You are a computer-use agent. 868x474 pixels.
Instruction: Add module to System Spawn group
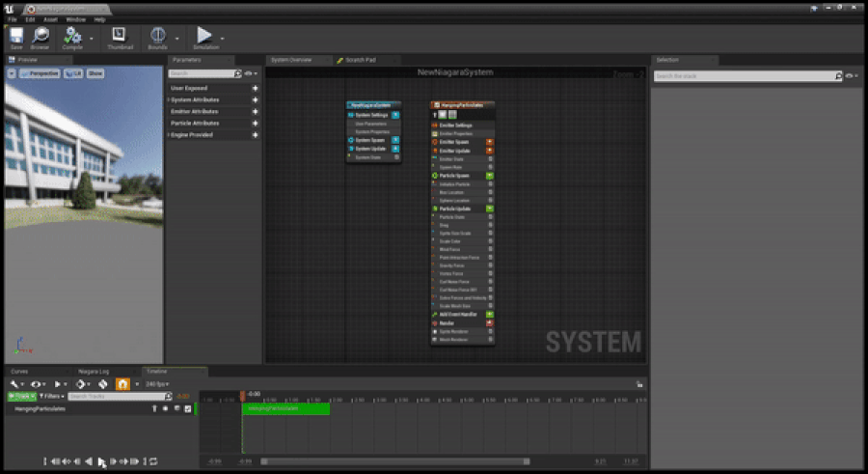click(395, 140)
